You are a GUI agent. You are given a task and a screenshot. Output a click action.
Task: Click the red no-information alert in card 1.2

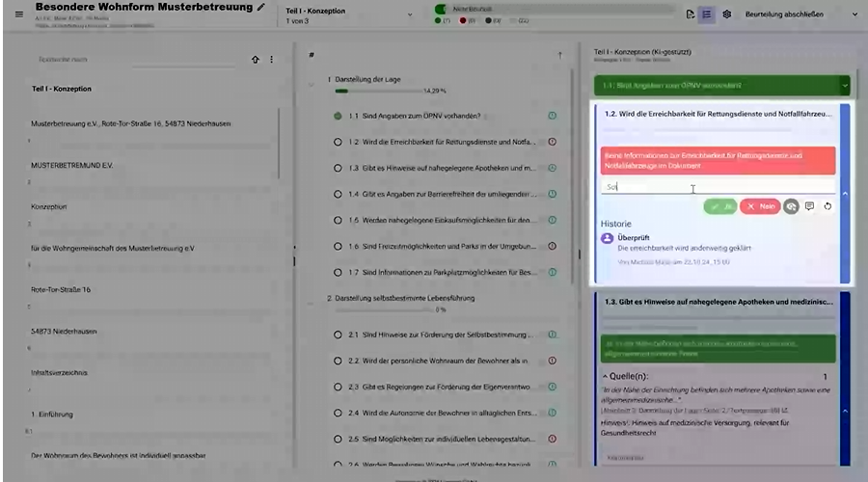click(718, 160)
